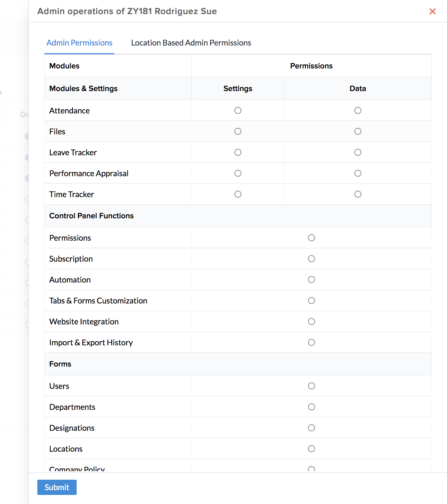Select Files Settings permission radio
This screenshot has height=504, width=447.
238,132
